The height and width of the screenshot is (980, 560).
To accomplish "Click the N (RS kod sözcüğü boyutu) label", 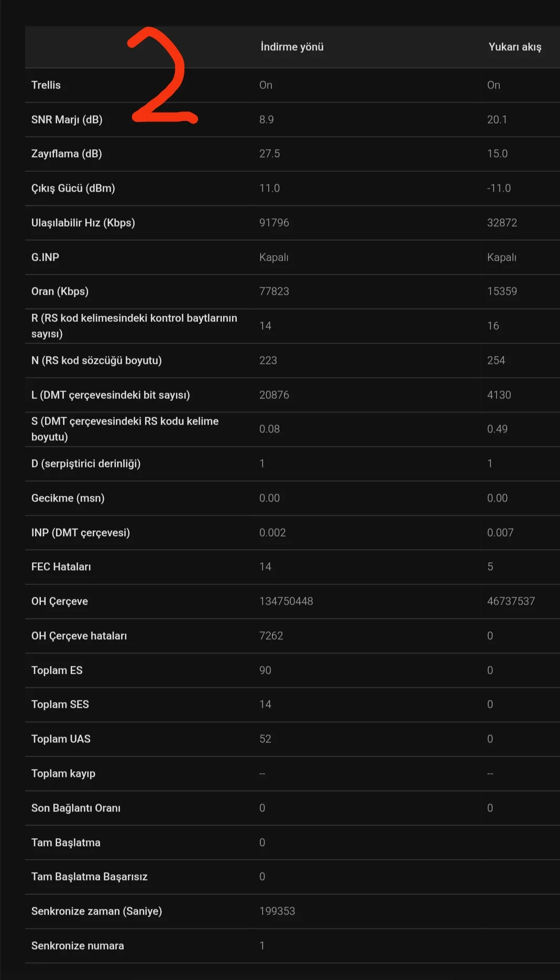I will (96, 361).
